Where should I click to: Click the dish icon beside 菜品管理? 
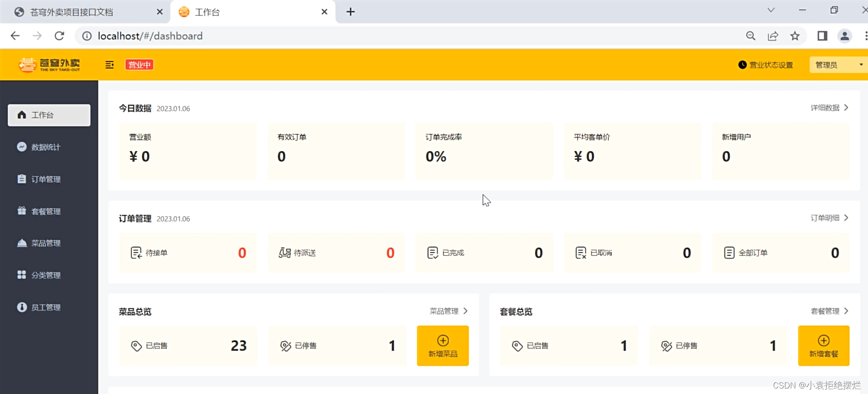pyautogui.click(x=22, y=243)
